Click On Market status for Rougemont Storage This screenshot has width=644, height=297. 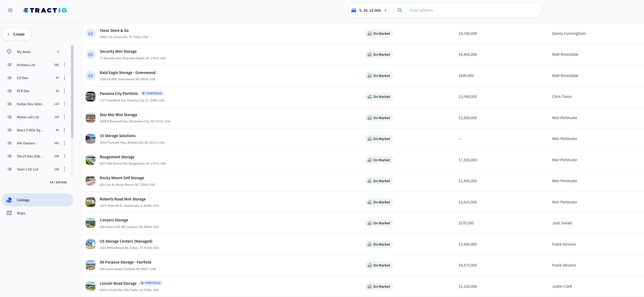[x=379, y=160]
